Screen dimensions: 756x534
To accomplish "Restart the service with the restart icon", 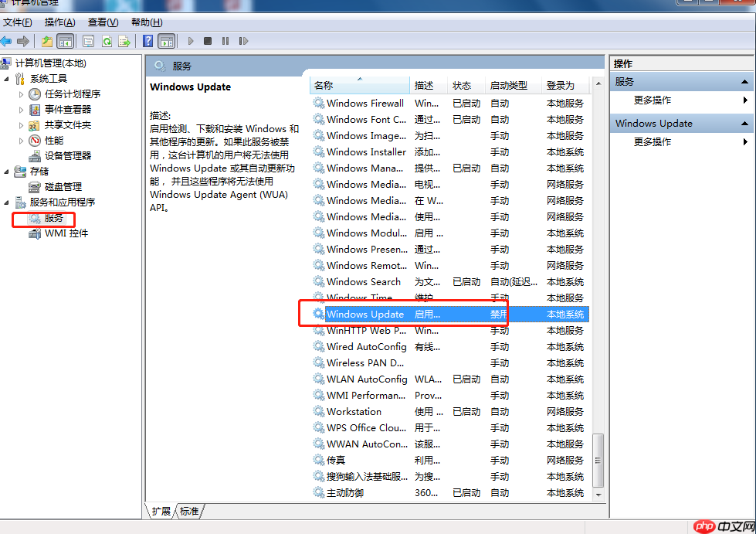I will (x=243, y=41).
